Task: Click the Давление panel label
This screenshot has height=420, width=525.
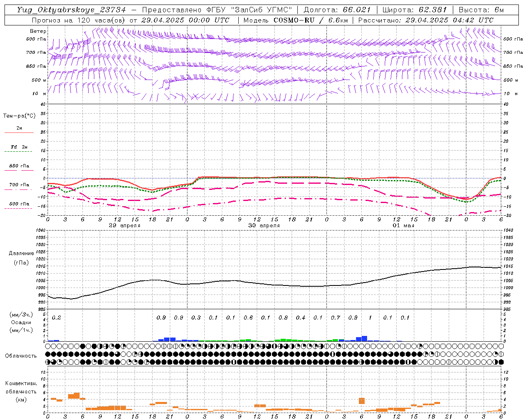Action: tap(21, 253)
